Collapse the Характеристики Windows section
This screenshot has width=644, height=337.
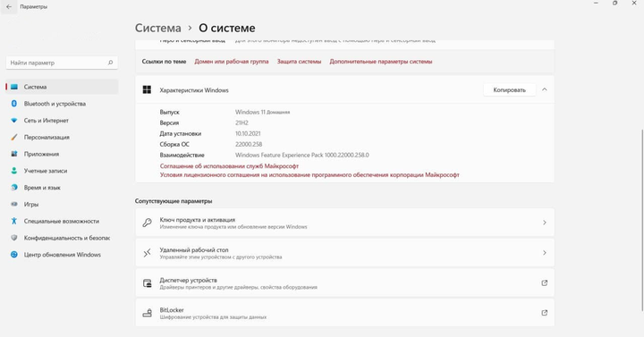tap(544, 89)
